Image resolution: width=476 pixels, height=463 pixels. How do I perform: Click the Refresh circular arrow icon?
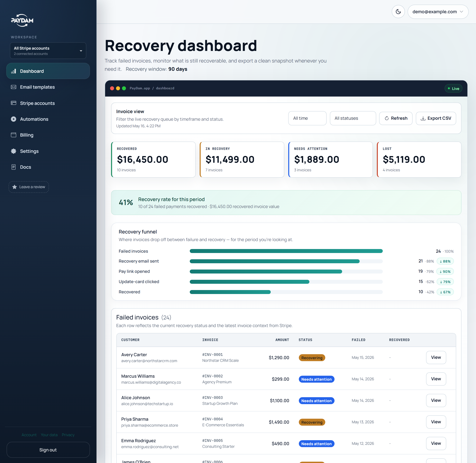tap(387, 118)
